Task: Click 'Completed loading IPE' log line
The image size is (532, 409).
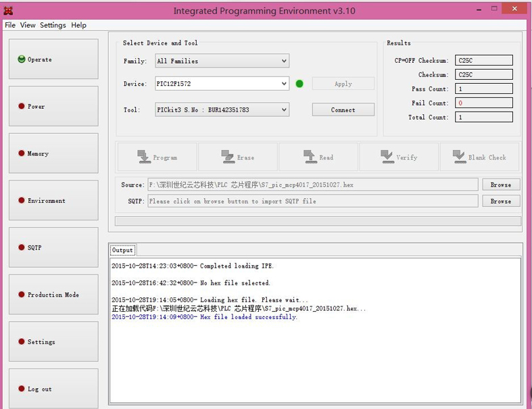Action: click(193, 266)
